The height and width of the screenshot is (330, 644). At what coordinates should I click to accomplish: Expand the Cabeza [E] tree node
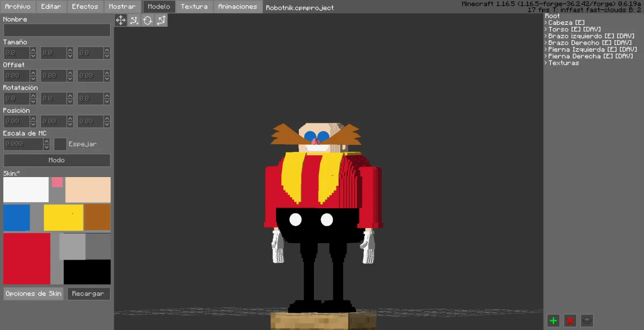(x=546, y=23)
